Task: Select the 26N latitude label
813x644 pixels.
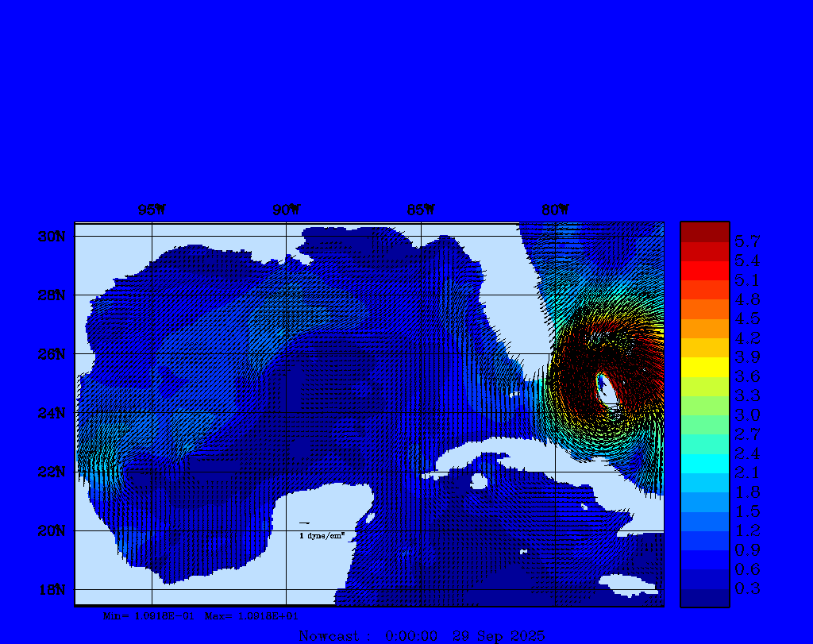Action: click(51, 354)
